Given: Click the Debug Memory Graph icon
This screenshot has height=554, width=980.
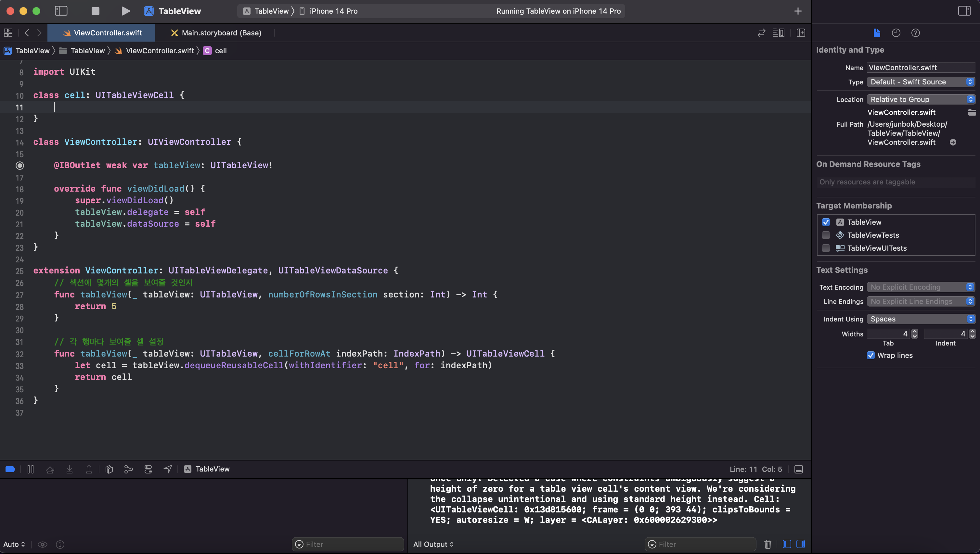Looking at the screenshot, I should 129,469.
